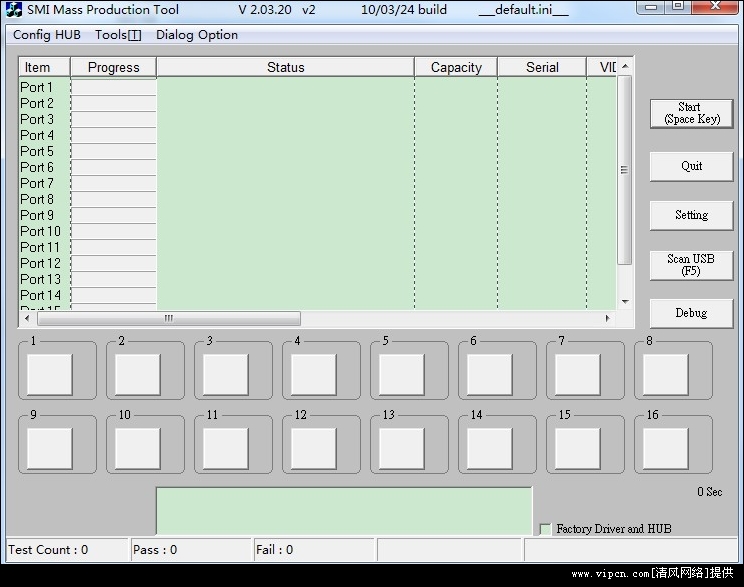This screenshot has width=744, height=587.
Task: Click the horizontal scrollbar thumb
Action: (x=169, y=318)
